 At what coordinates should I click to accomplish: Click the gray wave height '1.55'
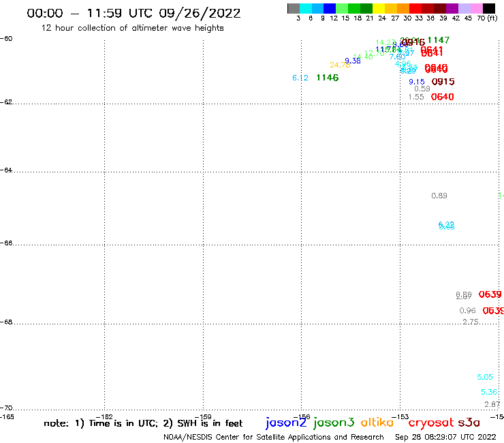(416, 97)
